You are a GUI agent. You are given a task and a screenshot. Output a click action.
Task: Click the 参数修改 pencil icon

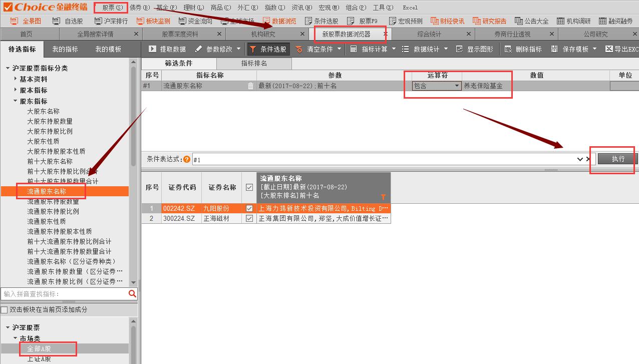tap(199, 49)
